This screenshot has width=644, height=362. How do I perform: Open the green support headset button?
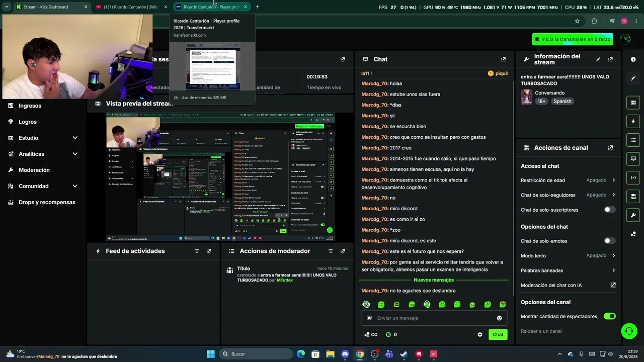tap(629, 331)
